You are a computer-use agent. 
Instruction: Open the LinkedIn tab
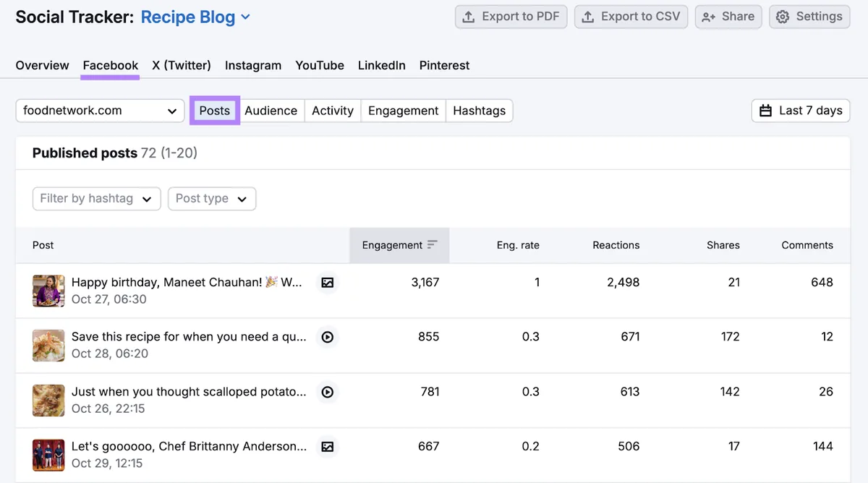382,65
